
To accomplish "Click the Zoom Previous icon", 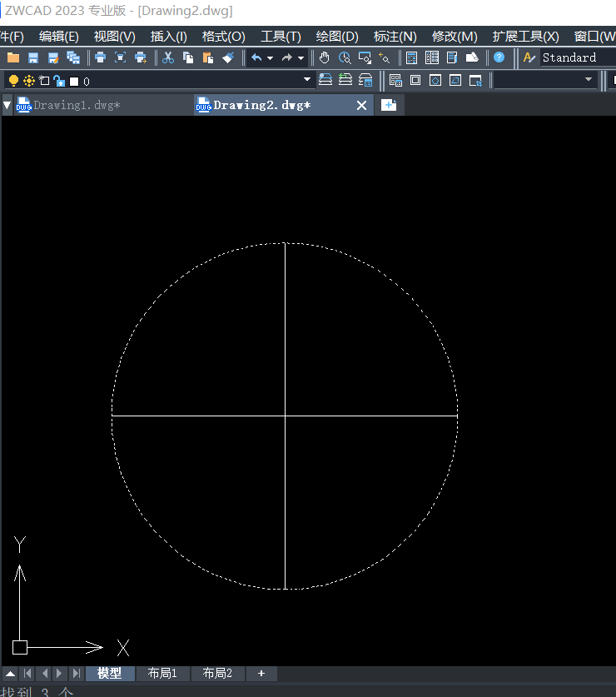I will pyautogui.click(x=385, y=57).
